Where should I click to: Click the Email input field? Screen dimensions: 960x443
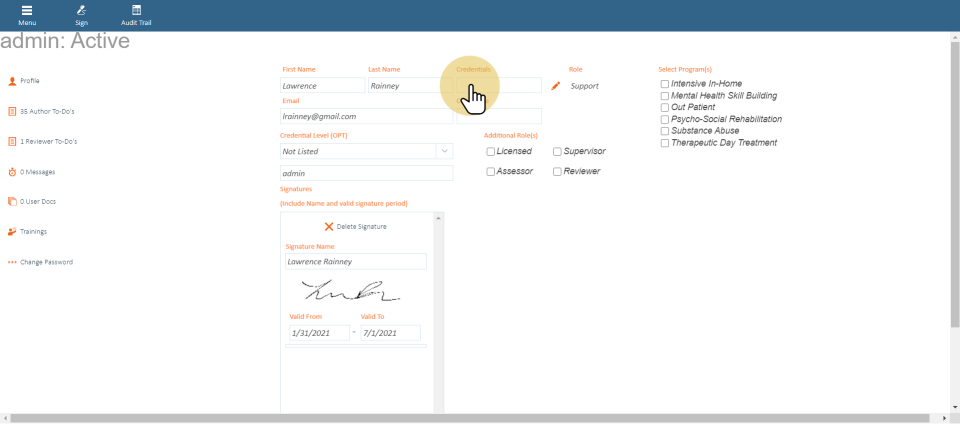[x=366, y=116]
